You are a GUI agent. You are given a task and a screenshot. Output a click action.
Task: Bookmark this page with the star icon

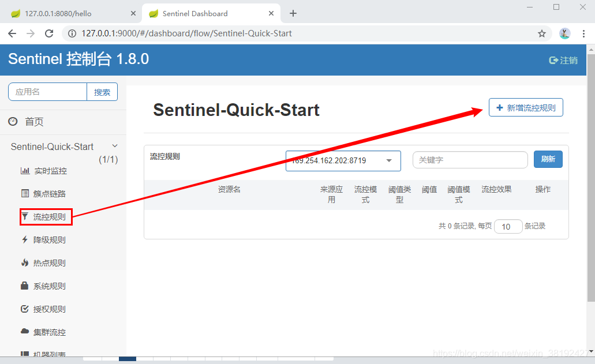point(542,33)
